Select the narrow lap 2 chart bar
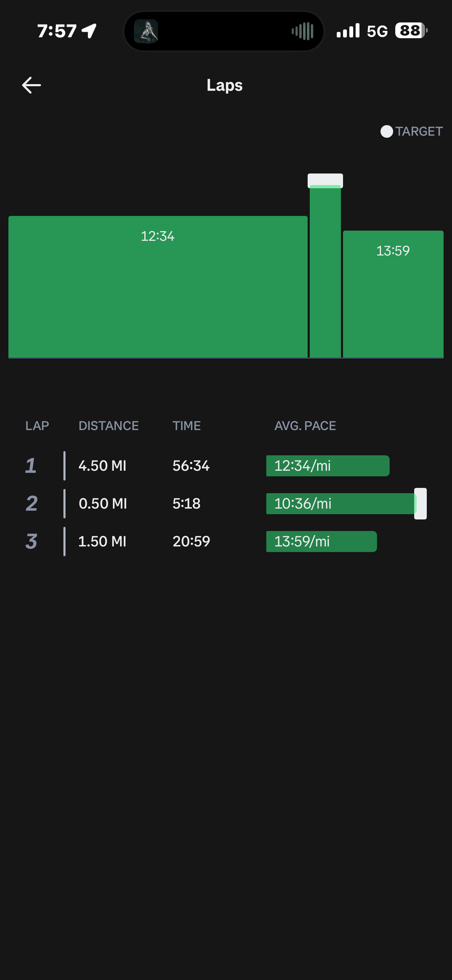The width and height of the screenshot is (452, 980). (325, 272)
